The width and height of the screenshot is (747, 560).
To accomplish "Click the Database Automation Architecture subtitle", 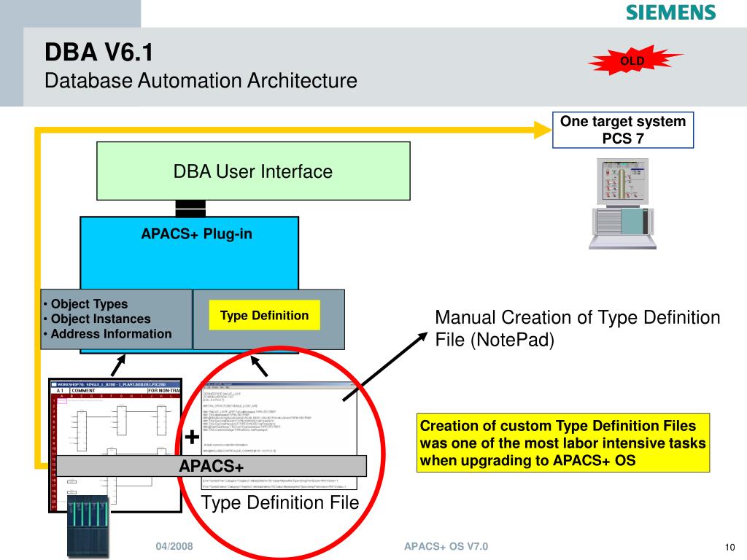I will [x=201, y=80].
